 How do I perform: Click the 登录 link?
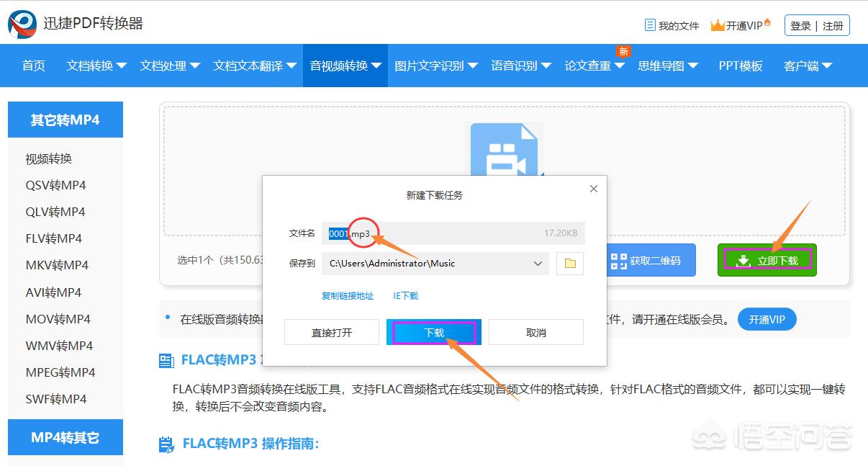[800, 26]
